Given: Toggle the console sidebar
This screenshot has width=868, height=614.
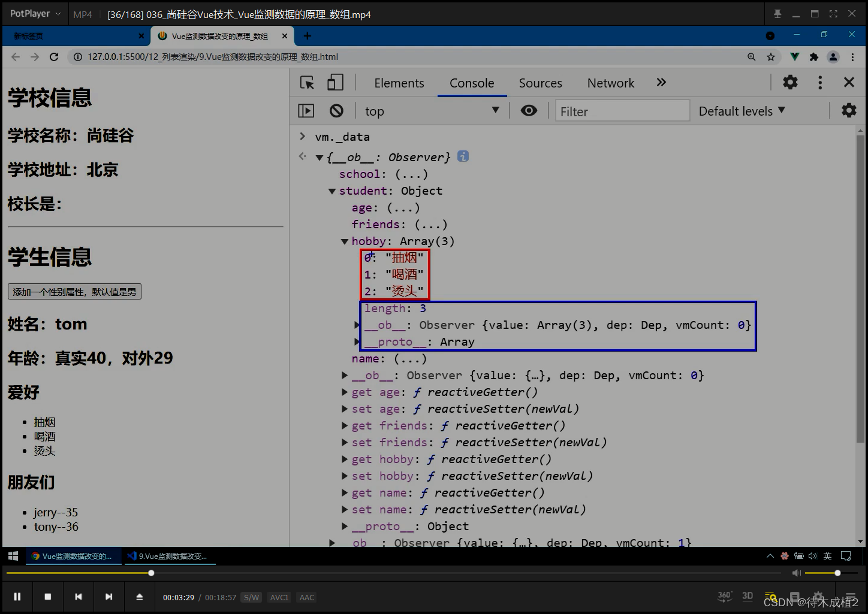Looking at the screenshot, I should pos(306,111).
